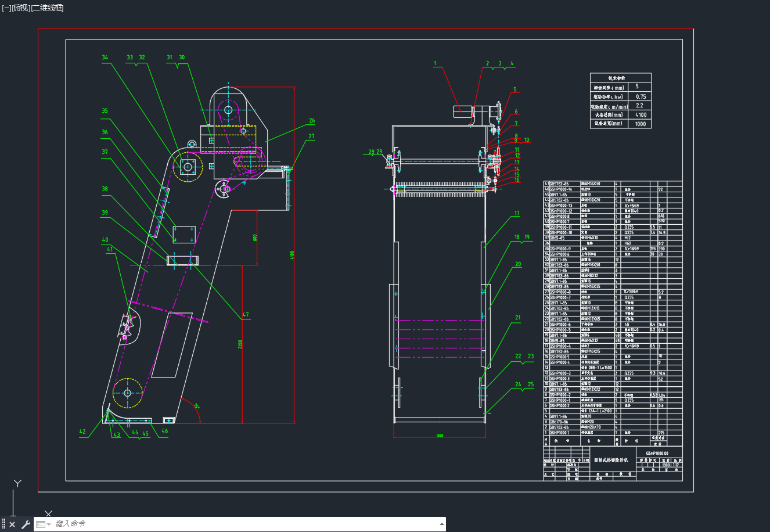The image size is (770, 532).
Task: Select the '回转式格栅除污机' drawing title
Action: (x=613, y=460)
